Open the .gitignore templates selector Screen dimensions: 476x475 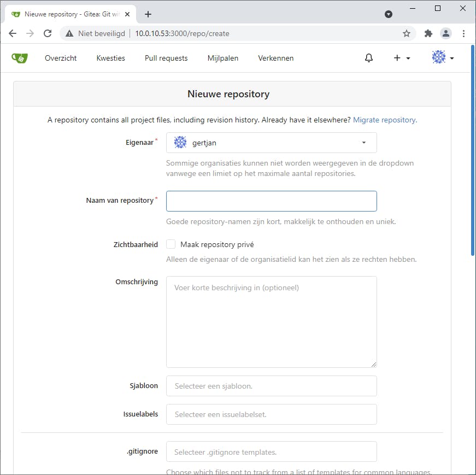coord(271,451)
